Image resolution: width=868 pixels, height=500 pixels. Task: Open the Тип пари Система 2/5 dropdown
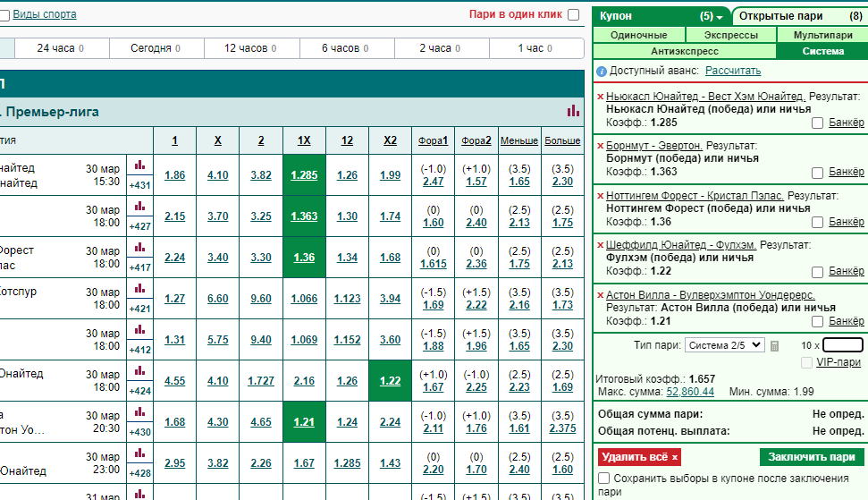[725, 345]
